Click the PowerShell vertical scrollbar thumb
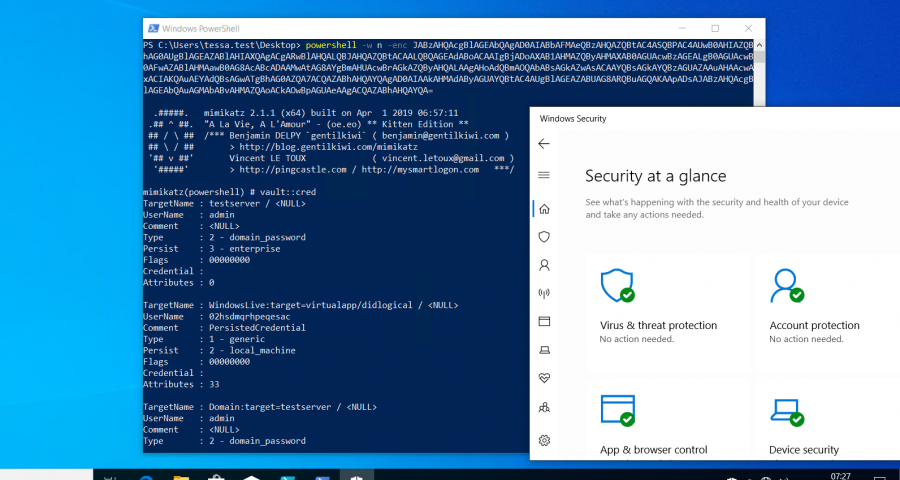900x480 pixels. 759,56
